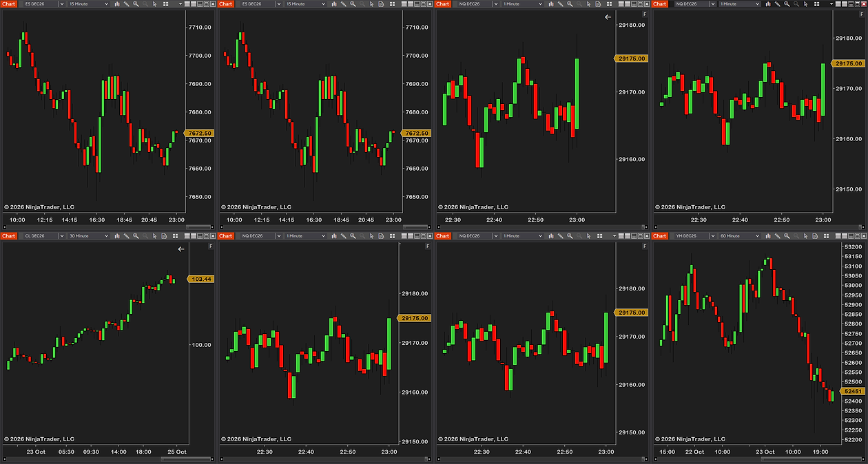The image size is (868, 464).
Task: Open chart style icon in top-left ES chart
Action: click(117, 4)
